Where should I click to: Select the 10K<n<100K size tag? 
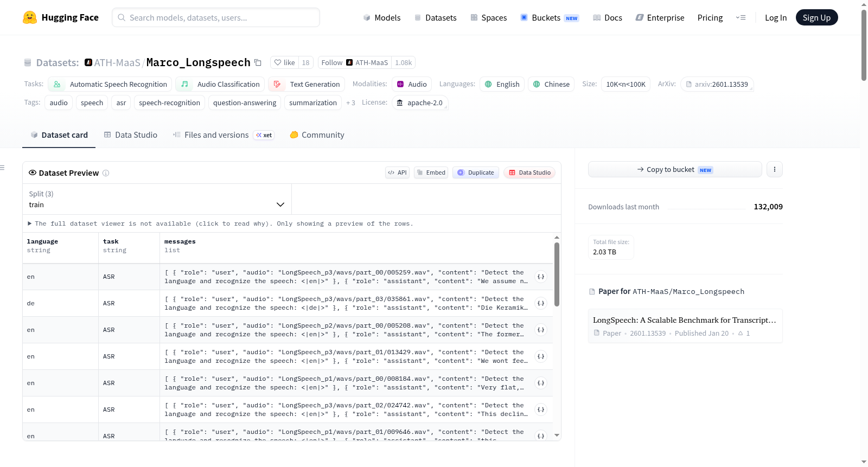click(626, 84)
